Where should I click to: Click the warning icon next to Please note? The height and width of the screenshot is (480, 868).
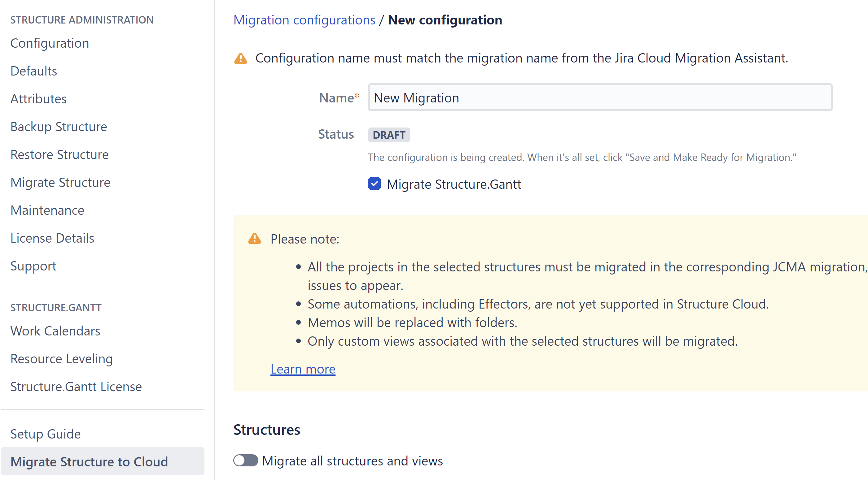point(254,239)
